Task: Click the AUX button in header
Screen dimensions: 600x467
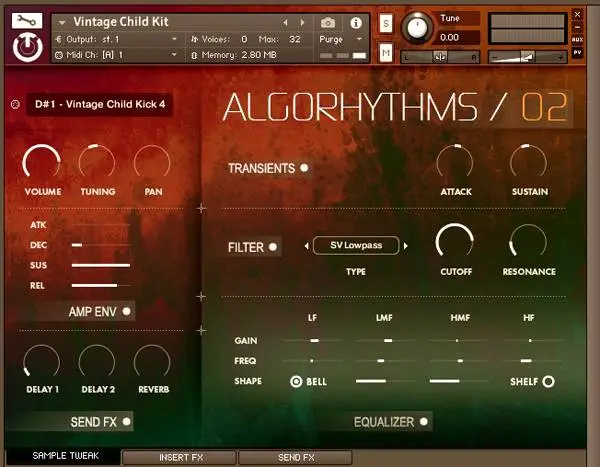Action: tap(577, 39)
